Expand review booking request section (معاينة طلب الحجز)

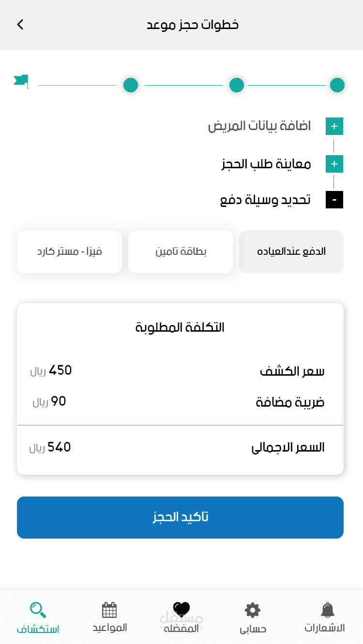(x=334, y=164)
